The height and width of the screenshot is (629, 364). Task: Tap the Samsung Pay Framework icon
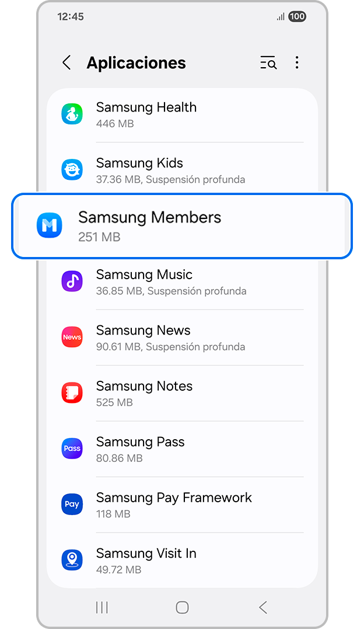point(72,504)
